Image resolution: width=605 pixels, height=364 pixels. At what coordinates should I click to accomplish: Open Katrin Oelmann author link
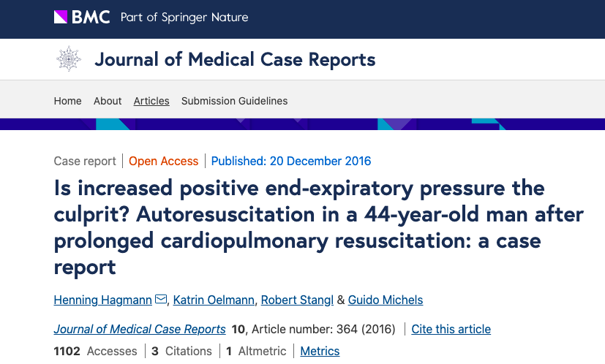point(214,300)
